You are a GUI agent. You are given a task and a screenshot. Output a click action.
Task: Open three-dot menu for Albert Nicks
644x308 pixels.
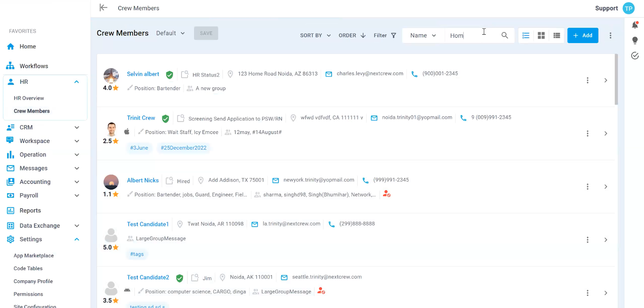click(x=587, y=187)
